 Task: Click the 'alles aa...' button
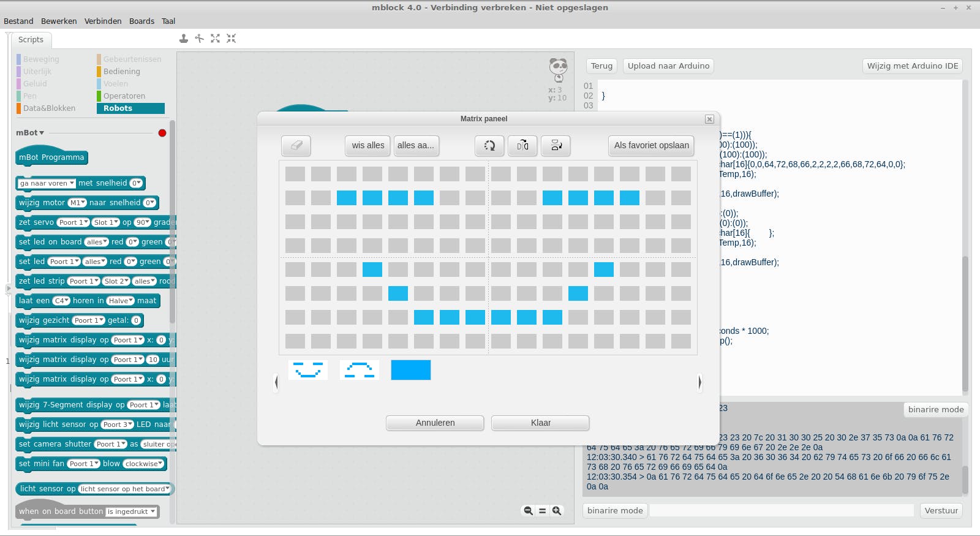(x=416, y=146)
